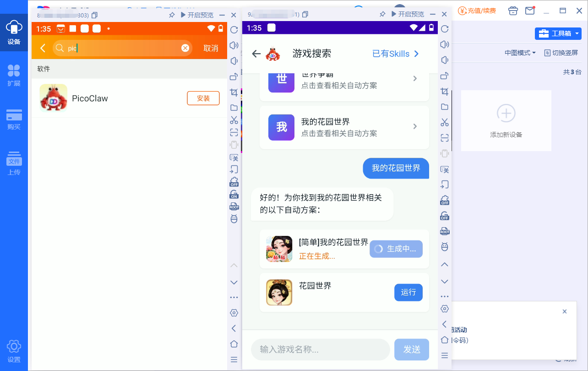
Task: Click restart icon on PicoClaw device toolbar
Action: [234, 30]
